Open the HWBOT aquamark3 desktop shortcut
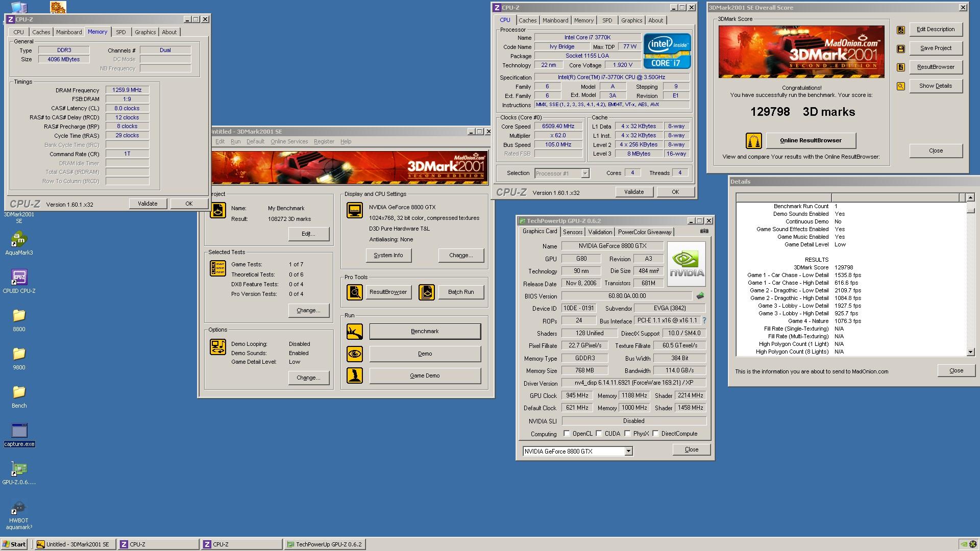The height and width of the screenshot is (551, 980). (x=19, y=515)
